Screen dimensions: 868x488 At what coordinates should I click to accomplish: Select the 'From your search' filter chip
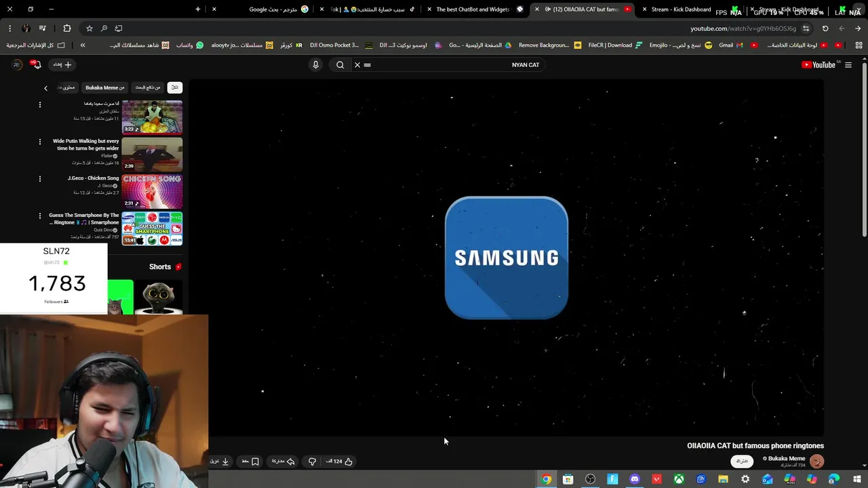(148, 87)
